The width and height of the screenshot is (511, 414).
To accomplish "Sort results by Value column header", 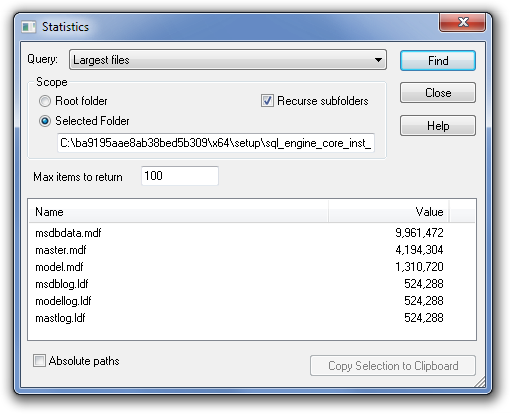I will click(389, 212).
